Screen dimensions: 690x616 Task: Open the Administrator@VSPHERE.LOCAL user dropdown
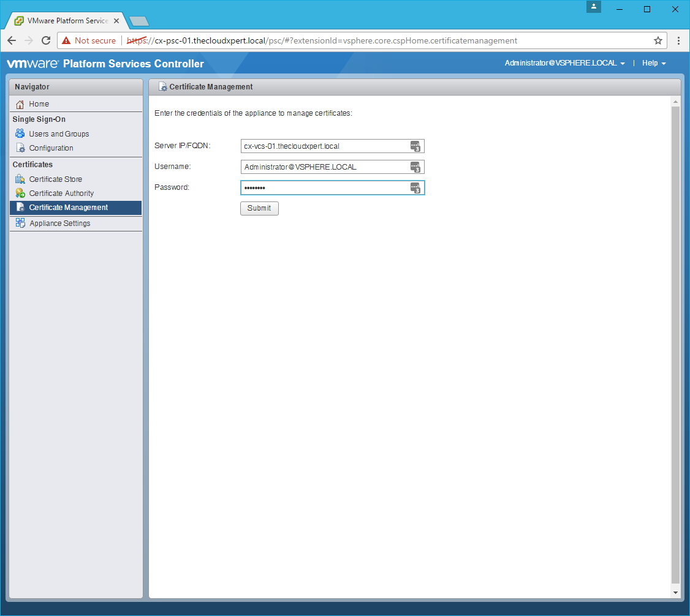[x=564, y=63]
